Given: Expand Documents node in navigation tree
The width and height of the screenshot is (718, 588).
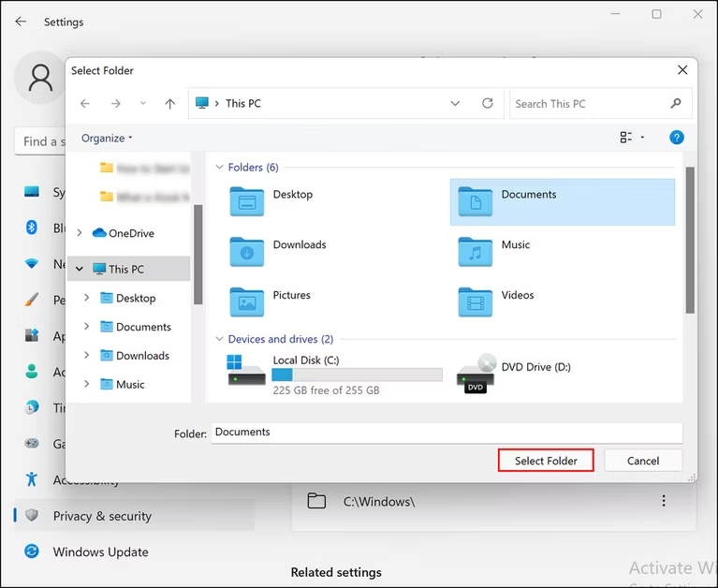Looking at the screenshot, I should click(x=86, y=326).
